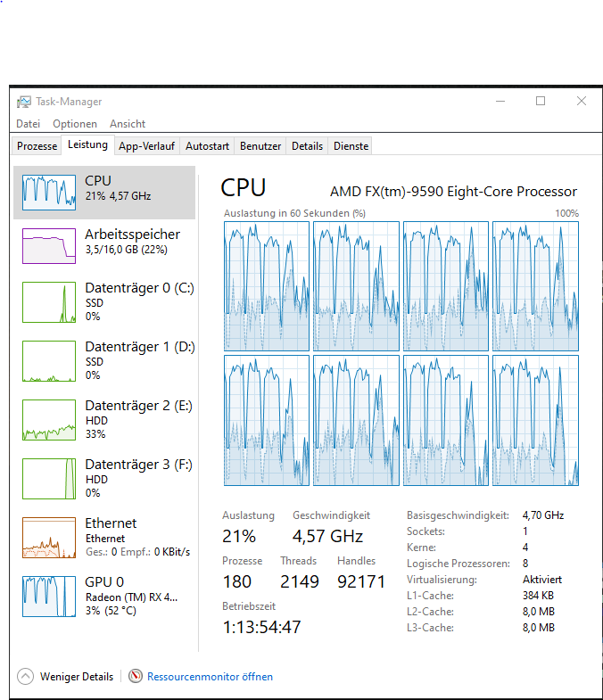Click the Betriebszeit value 1:13:54:47
The height and width of the screenshot is (700, 603).
(x=261, y=627)
